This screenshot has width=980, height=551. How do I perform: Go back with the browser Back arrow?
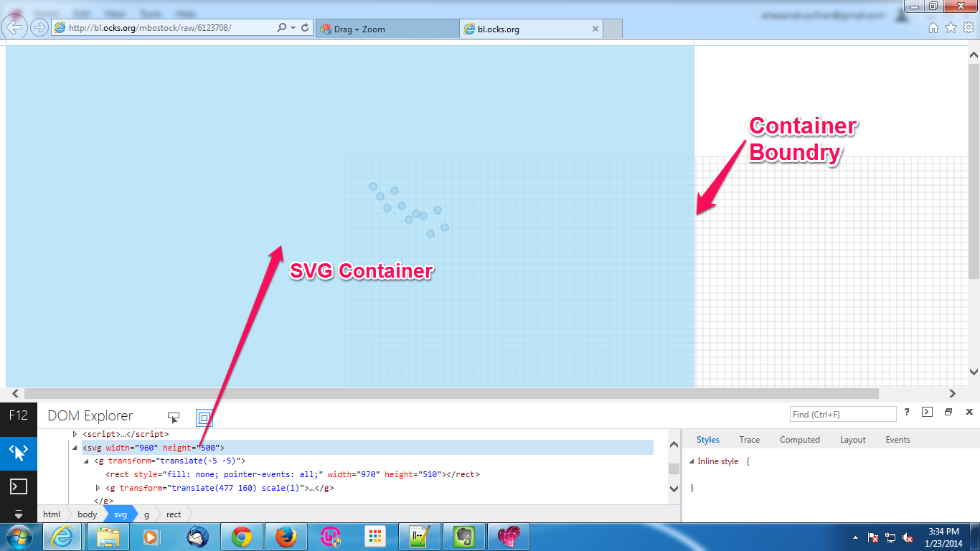(x=15, y=27)
